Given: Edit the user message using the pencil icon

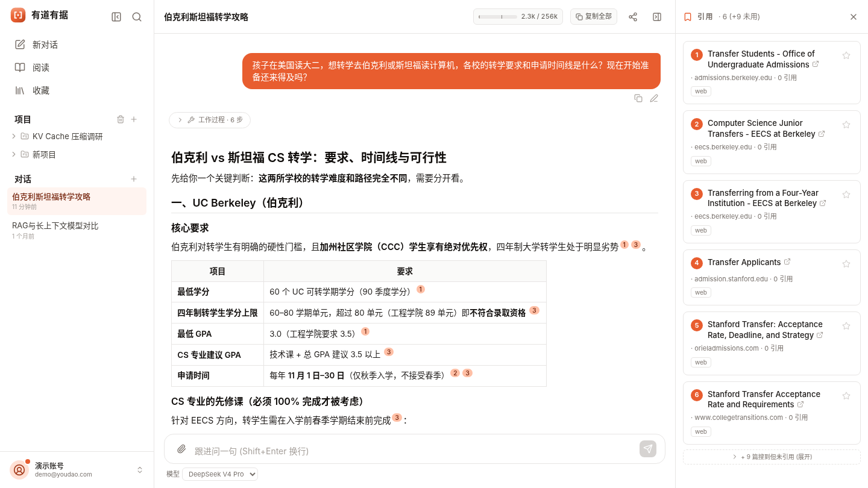Looking at the screenshot, I should 654,98.
